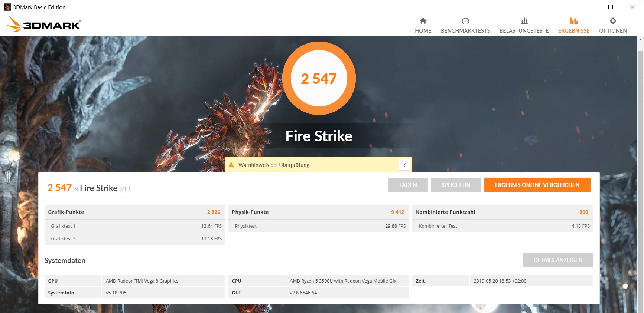
Task: Click the 2 547 IN Fire Strike heading
Action: click(89, 188)
